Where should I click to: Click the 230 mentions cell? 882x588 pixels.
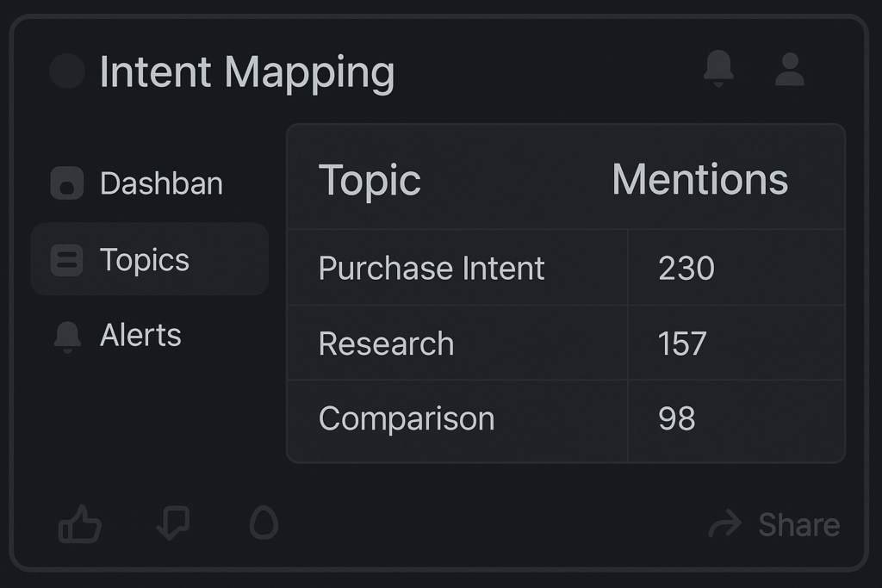tap(686, 269)
